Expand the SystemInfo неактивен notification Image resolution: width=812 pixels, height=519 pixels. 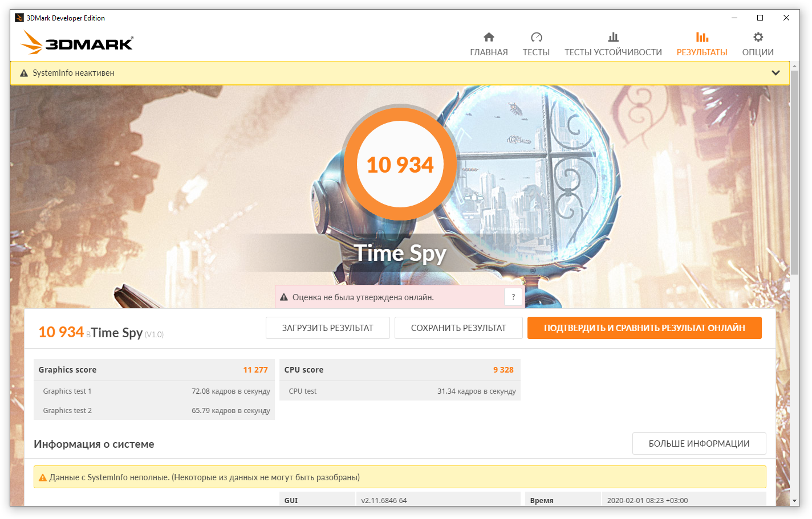click(x=776, y=73)
